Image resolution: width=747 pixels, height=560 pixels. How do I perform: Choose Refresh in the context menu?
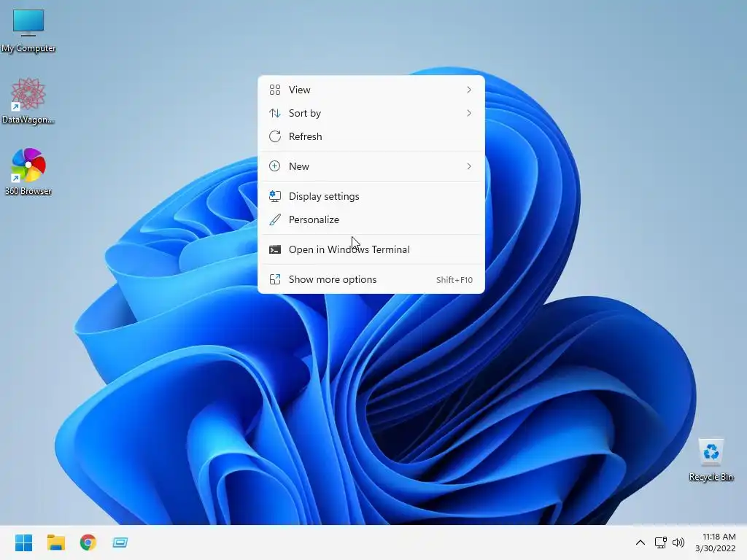371,136
